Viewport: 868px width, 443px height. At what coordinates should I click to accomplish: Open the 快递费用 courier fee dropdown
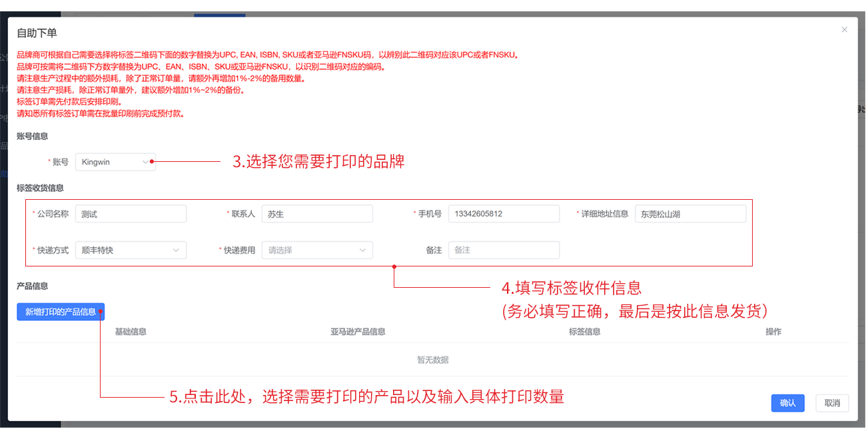click(x=317, y=250)
